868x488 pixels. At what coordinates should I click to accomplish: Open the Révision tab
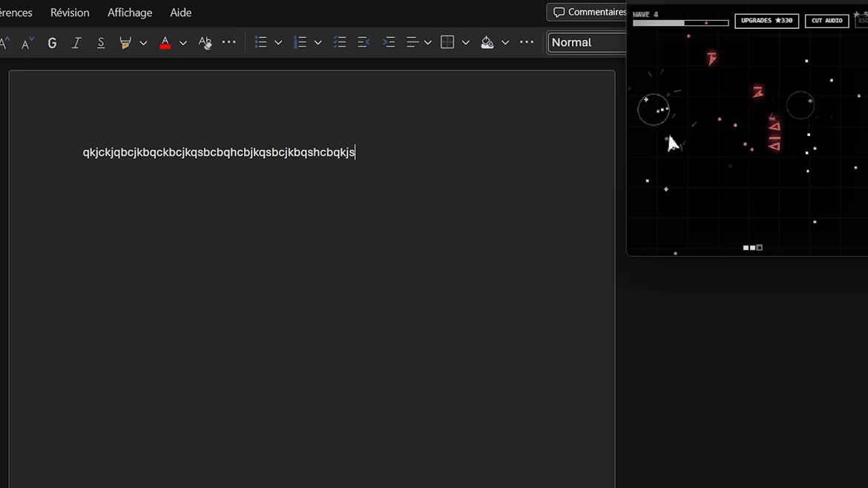pos(70,13)
